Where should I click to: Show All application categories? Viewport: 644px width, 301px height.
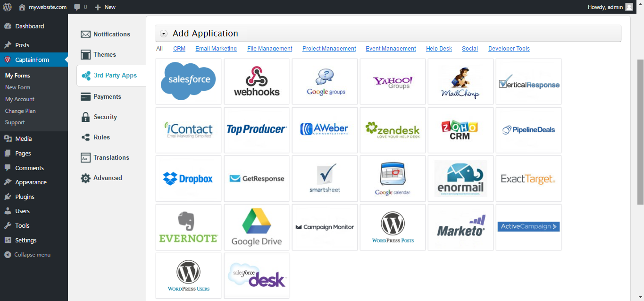[159, 49]
